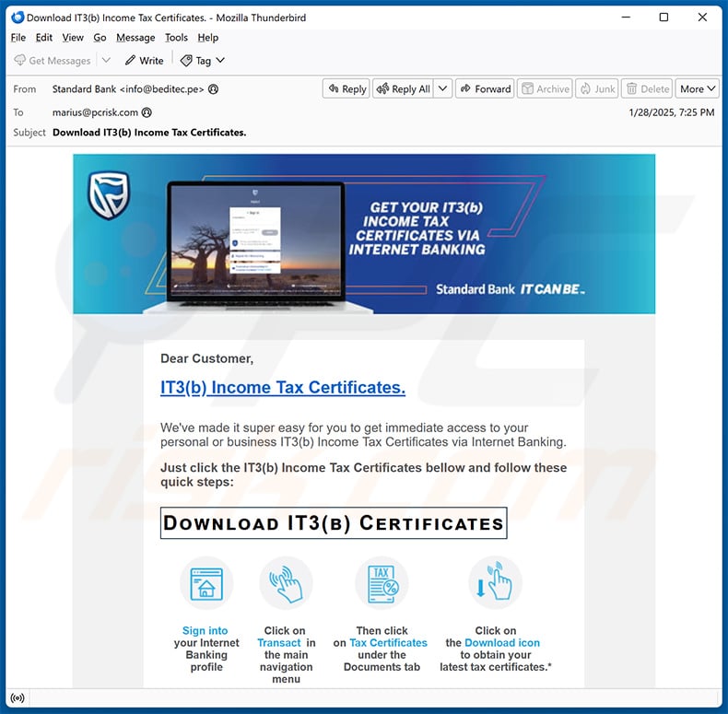Click the Dear Customer greeting text
Image resolution: width=728 pixels, height=714 pixels.
coord(207,358)
